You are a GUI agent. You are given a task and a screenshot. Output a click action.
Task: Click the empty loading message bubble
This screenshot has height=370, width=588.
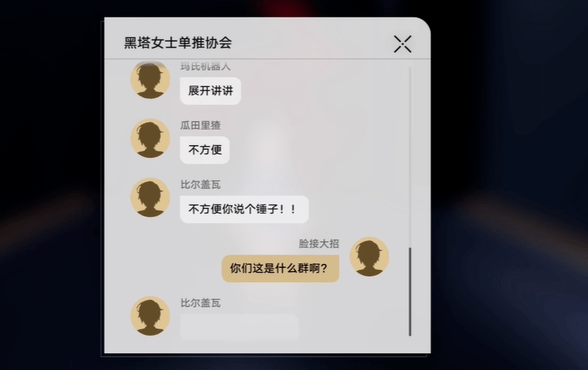(239, 327)
